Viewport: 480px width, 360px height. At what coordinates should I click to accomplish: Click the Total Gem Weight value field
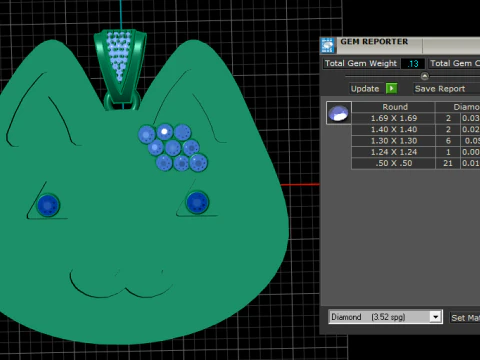coord(413,64)
